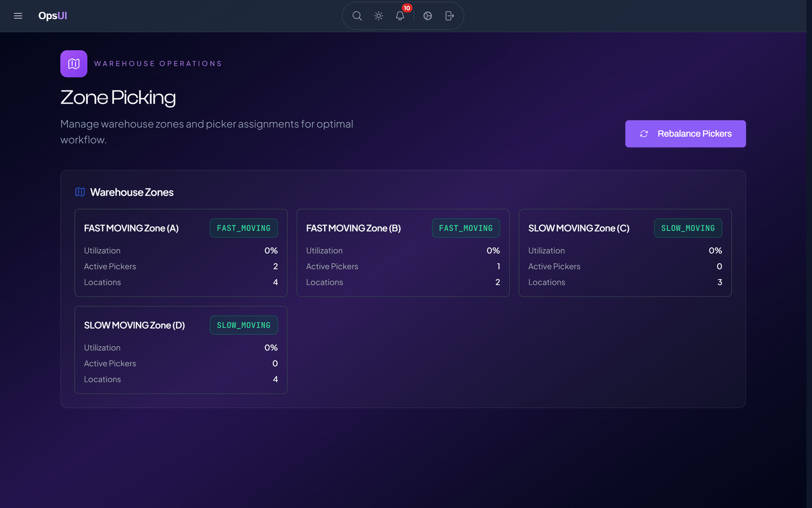Click the FAST_MOVING badge on Zone (A)
Image resolution: width=812 pixels, height=508 pixels.
[244, 228]
